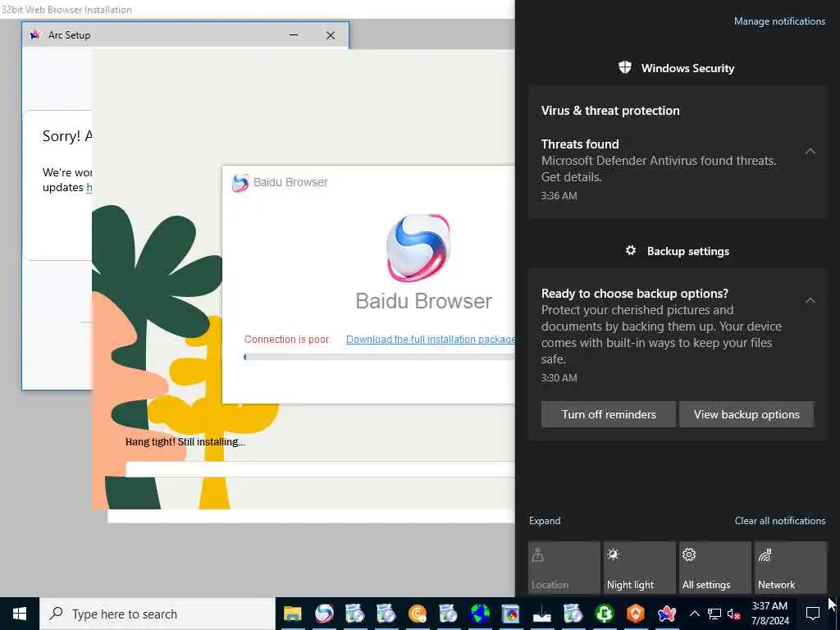The height and width of the screenshot is (630, 840).
Task: Expand the quick actions panel
Action: (x=545, y=521)
